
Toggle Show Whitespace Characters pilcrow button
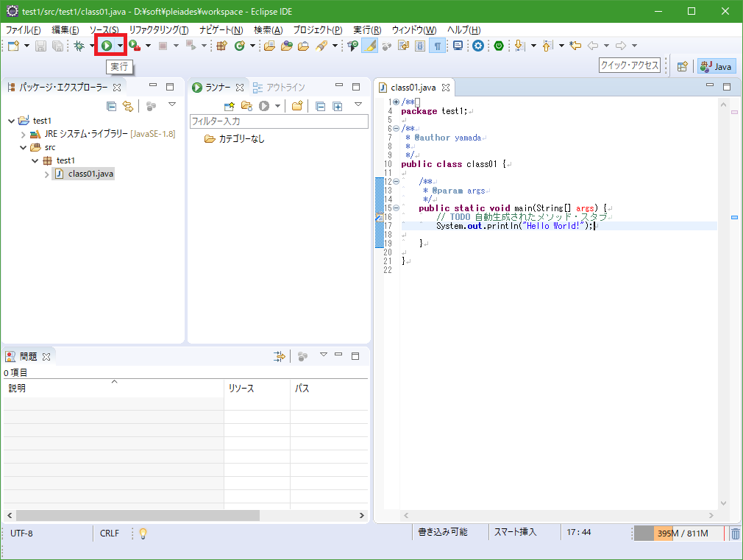(438, 46)
